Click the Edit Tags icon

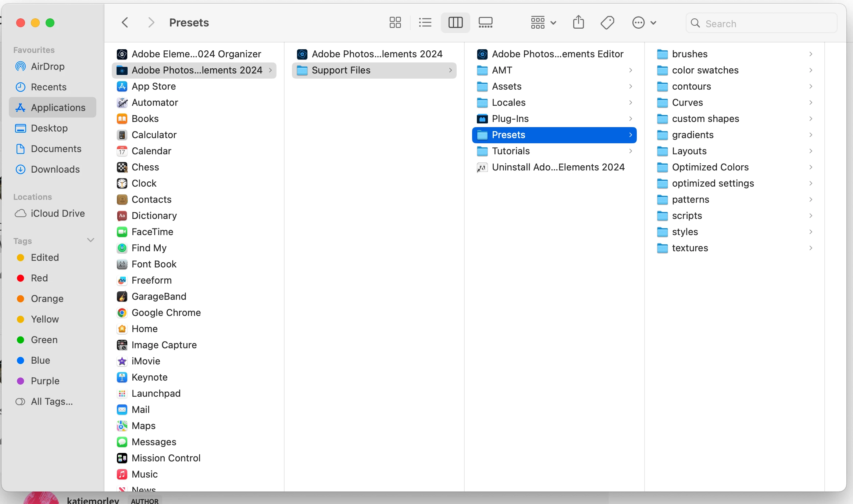click(x=607, y=23)
